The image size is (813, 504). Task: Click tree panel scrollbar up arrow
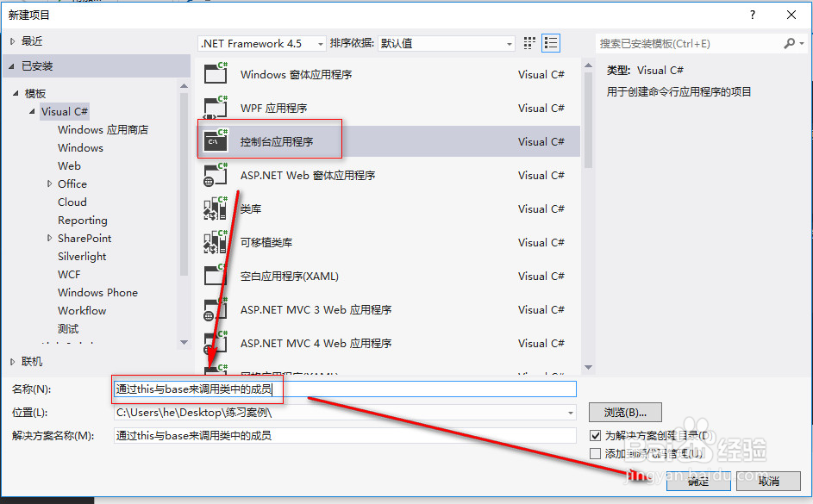(x=184, y=85)
